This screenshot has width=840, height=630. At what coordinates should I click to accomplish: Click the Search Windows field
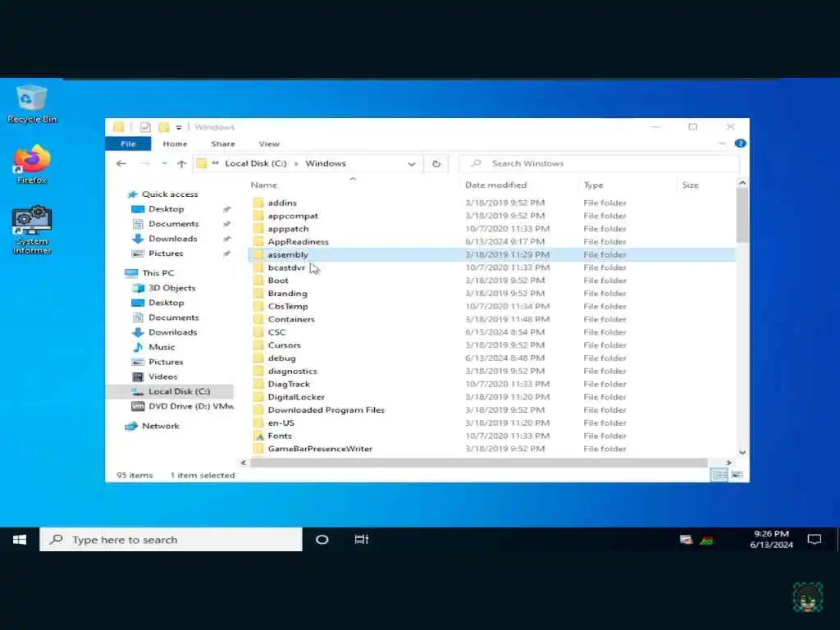599,163
